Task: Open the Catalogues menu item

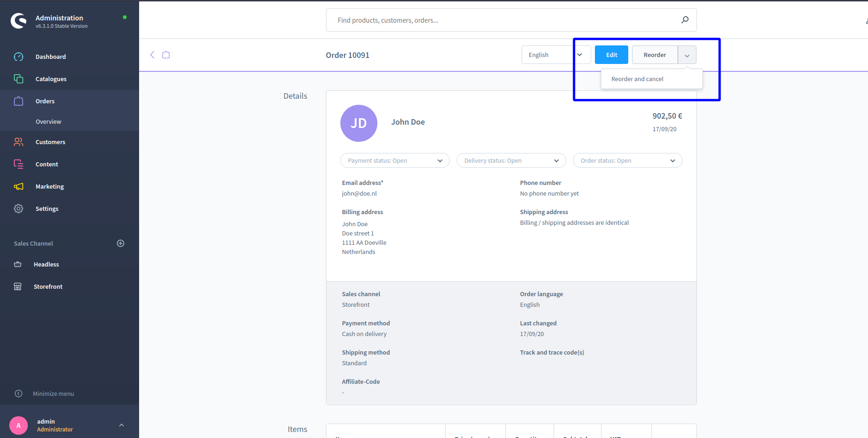Action: click(51, 79)
